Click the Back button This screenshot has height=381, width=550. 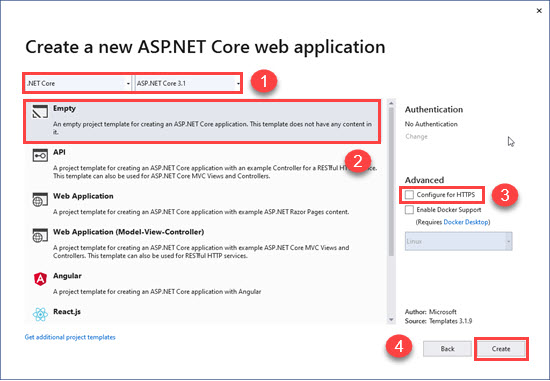click(x=447, y=349)
